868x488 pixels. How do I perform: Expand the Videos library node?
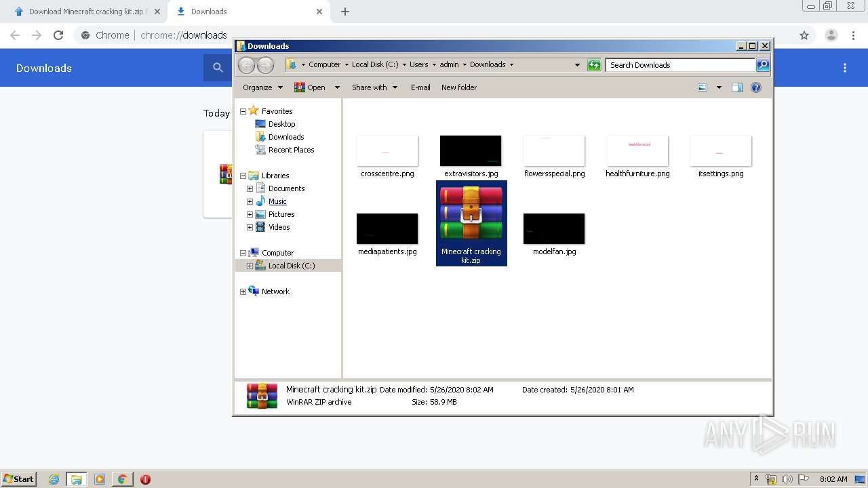(250, 227)
